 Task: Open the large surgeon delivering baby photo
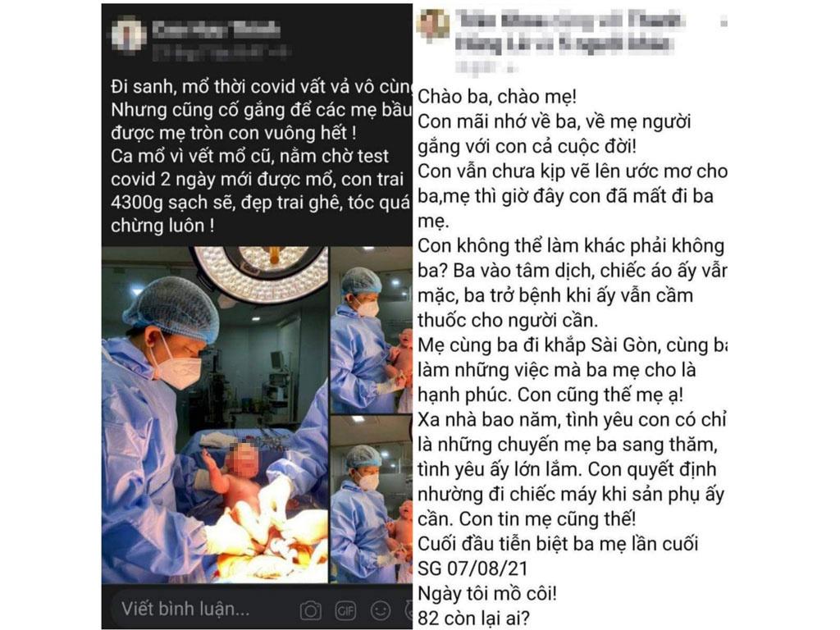pyautogui.click(x=215, y=414)
